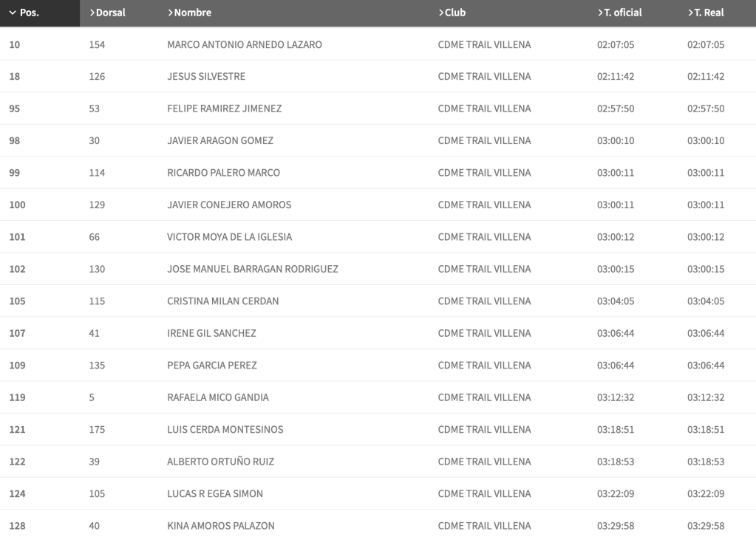Open runner Marco Antonio Arnedo Lazaro
This screenshot has height=548, width=756.
click(x=244, y=44)
